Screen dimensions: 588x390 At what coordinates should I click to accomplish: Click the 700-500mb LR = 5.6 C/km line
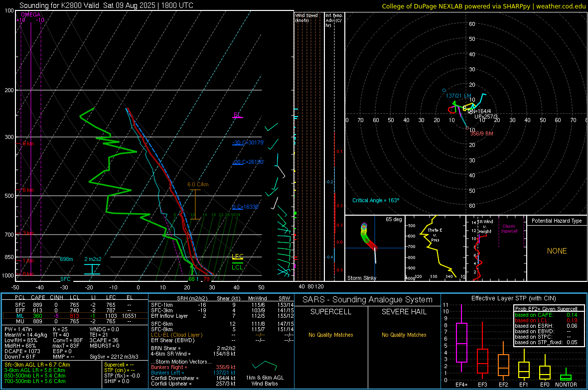(x=35, y=381)
